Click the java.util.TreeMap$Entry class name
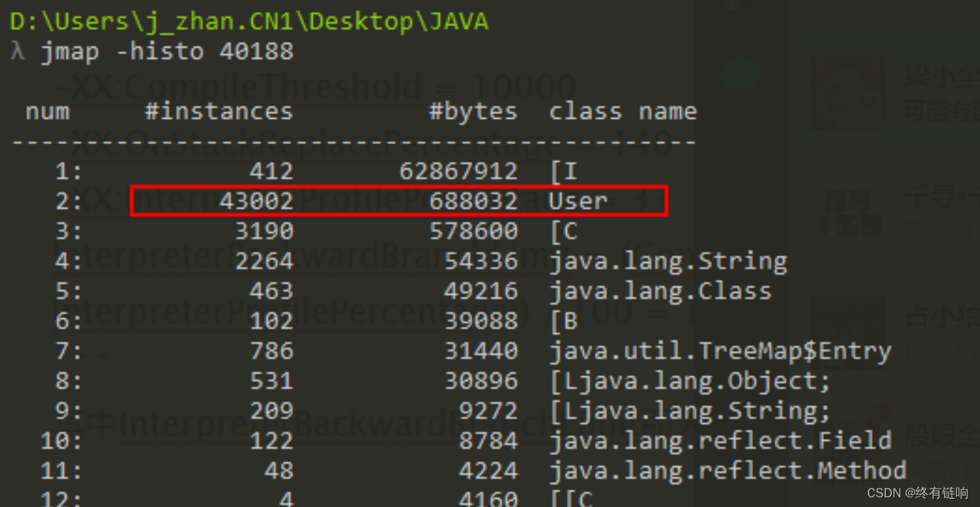 pos(720,351)
